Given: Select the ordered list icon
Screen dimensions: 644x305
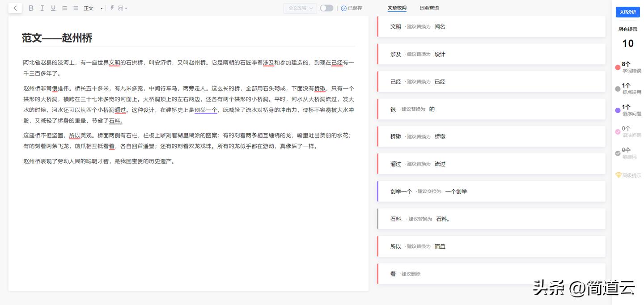Looking at the screenshot, I should [x=64, y=8].
